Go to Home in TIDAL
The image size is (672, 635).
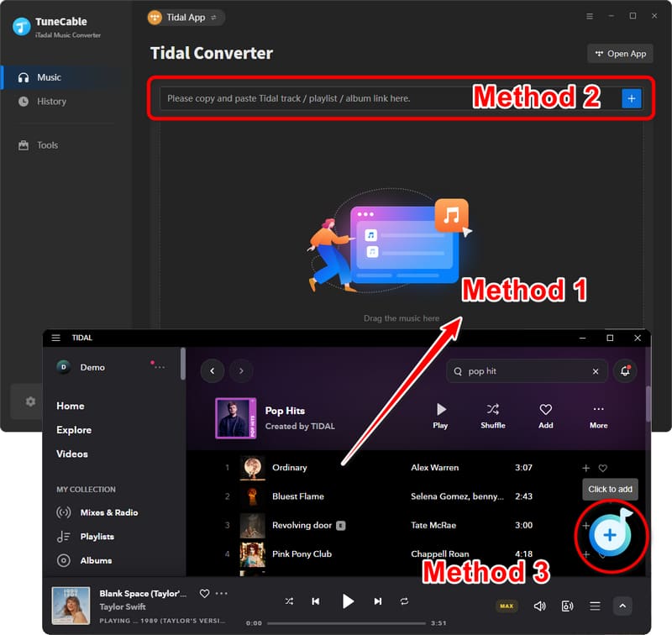coord(71,406)
